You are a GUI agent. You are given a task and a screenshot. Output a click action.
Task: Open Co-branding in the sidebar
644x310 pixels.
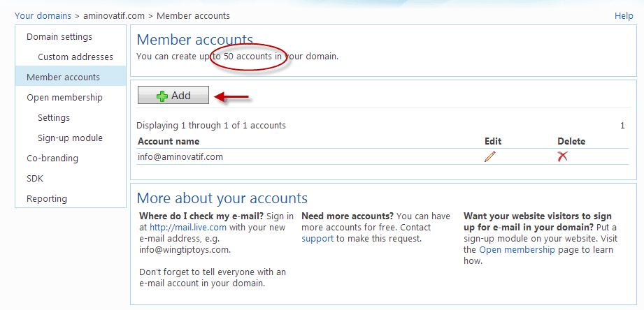tap(52, 158)
